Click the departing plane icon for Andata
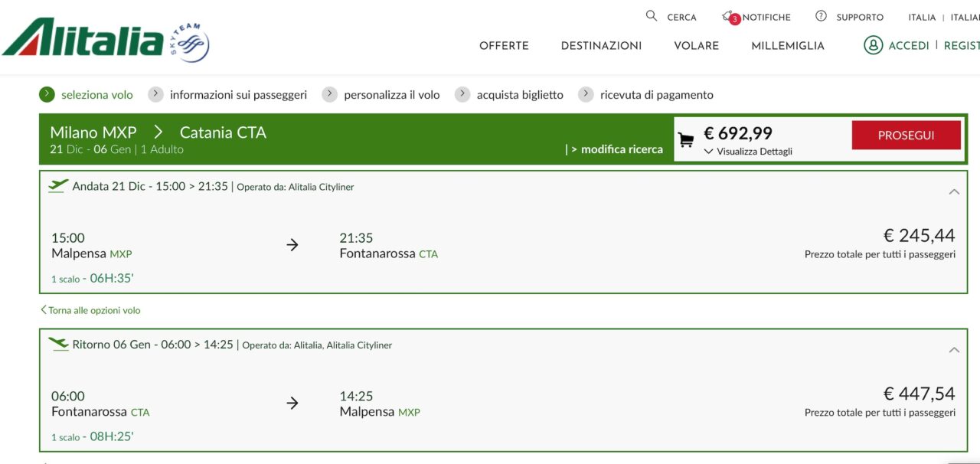Viewport: 980px width, 464px height. (58, 185)
